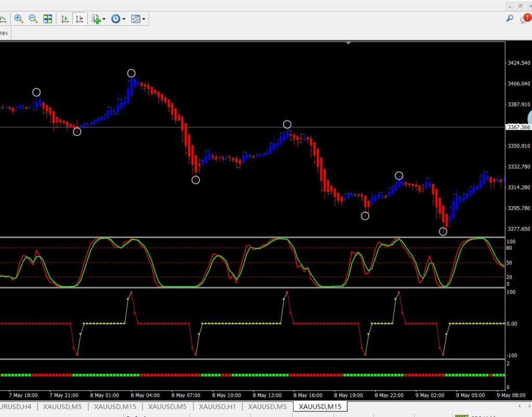The height and width of the screenshot is (417, 532).
Task: Open the search magnifier at top right
Action: click(x=510, y=19)
